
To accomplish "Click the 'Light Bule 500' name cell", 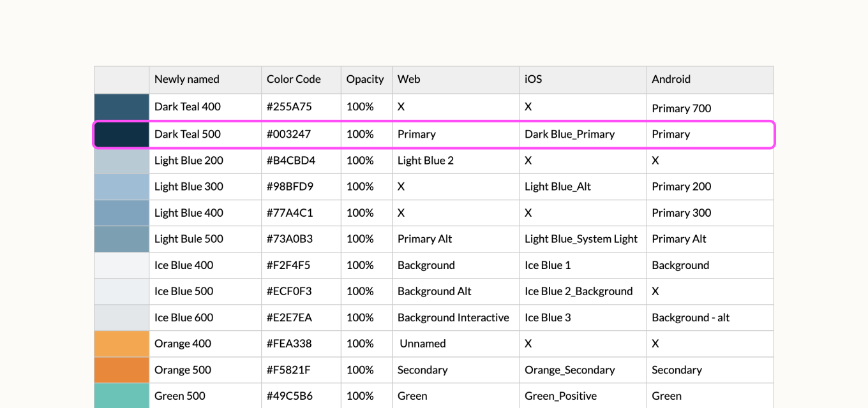I will point(189,239).
